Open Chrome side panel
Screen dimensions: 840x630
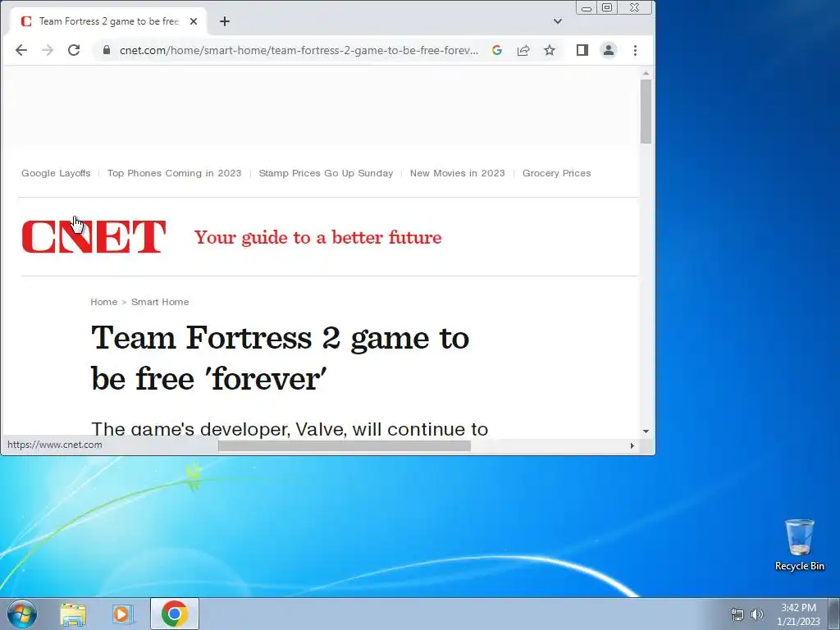pos(582,50)
